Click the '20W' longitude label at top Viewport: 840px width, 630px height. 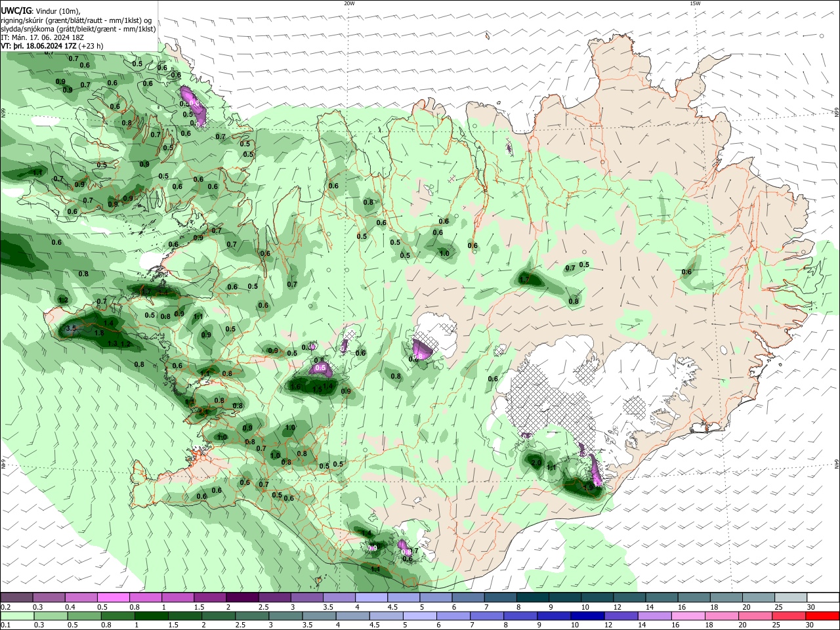point(349,3)
